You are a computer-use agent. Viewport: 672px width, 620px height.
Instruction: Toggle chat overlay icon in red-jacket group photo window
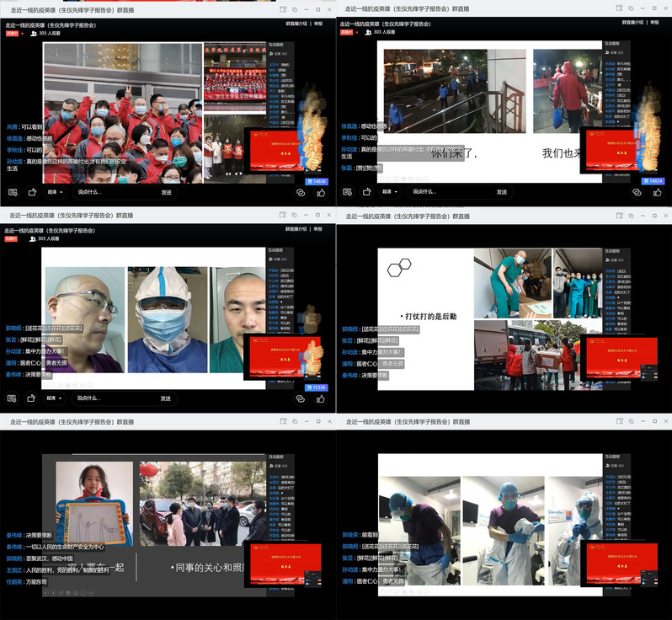tap(11, 192)
